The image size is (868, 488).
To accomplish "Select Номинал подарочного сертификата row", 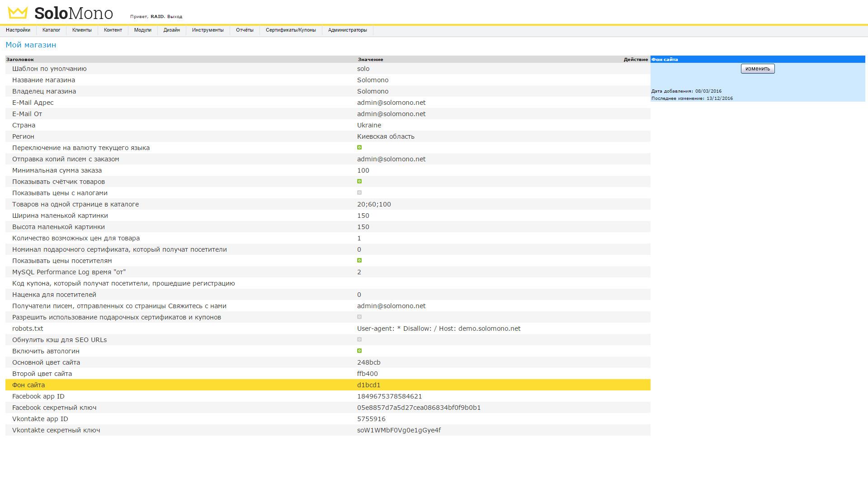I will [x=328, y=249].
